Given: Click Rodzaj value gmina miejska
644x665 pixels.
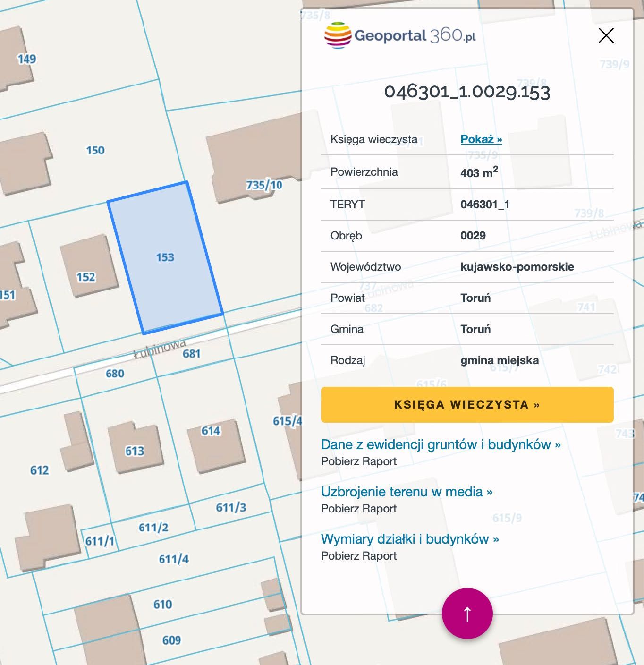Looking at the screenshot, I should (500, 360).
